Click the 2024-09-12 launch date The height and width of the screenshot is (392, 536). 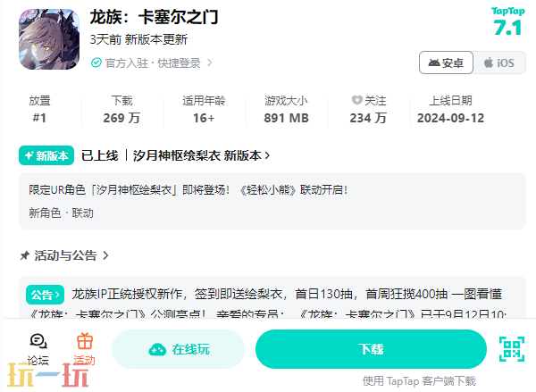pyautogui.click(x=450, y=118)
